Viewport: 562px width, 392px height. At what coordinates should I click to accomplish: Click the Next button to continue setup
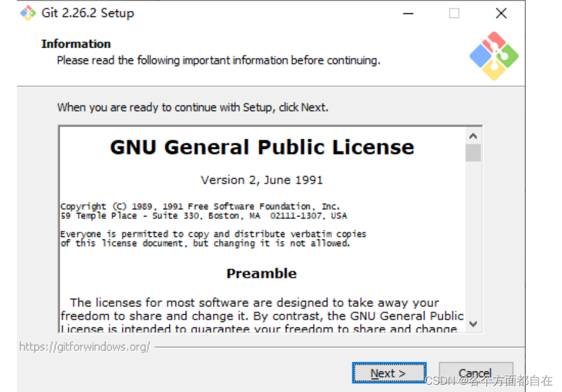coord(390,373)
